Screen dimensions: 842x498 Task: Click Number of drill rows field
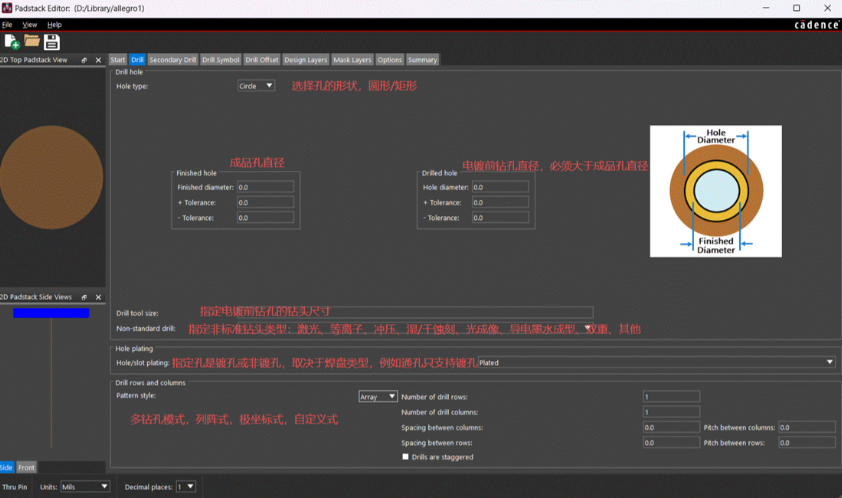(671, 396)
